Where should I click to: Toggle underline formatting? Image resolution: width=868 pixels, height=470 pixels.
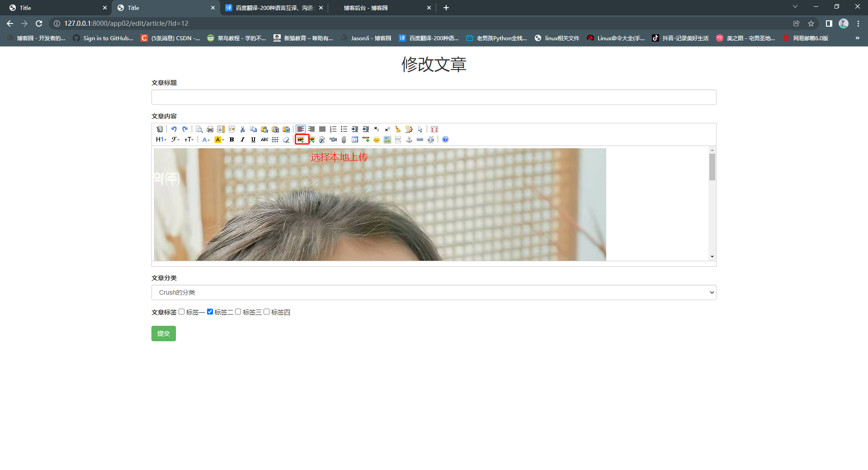pyautogui.click(x=253, y=140)
